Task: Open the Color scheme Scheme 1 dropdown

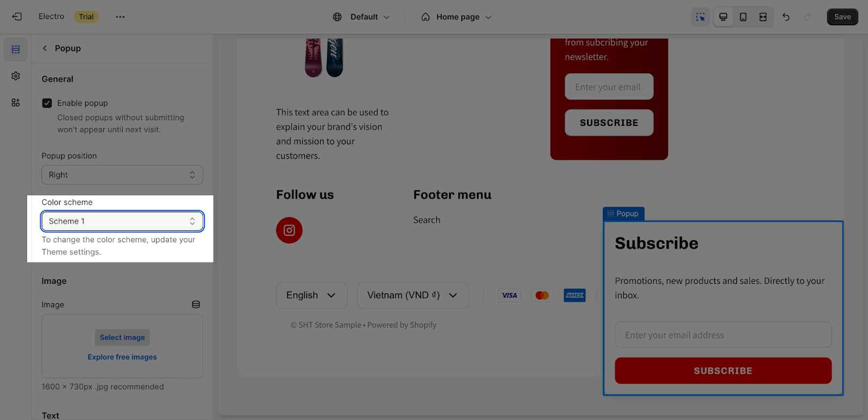Action: (122, 221)
